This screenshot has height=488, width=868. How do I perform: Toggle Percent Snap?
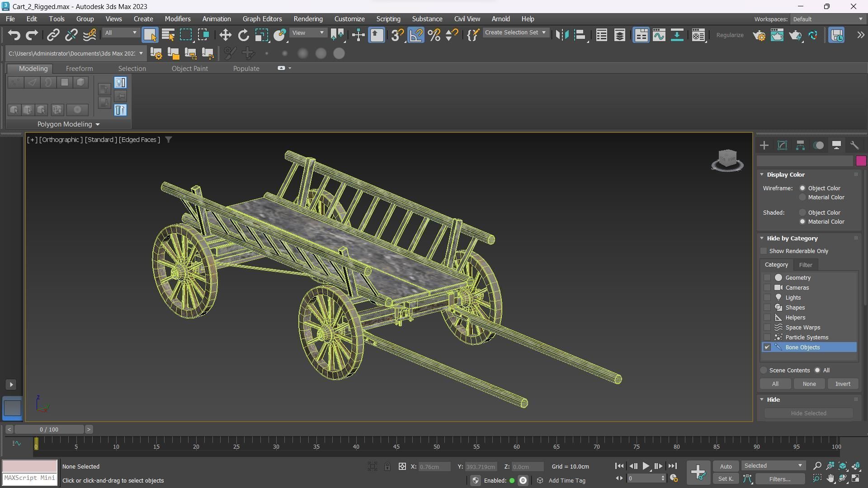(434, 35)
